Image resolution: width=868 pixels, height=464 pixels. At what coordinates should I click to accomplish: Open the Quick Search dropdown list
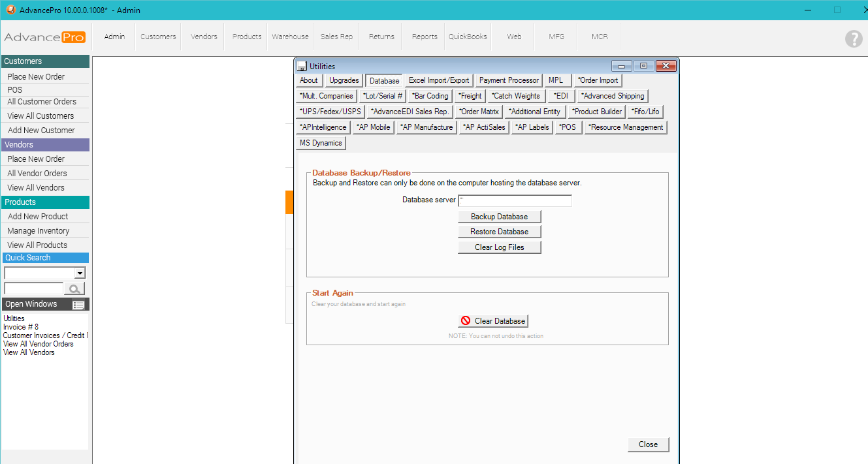click(x=80, y=273)
